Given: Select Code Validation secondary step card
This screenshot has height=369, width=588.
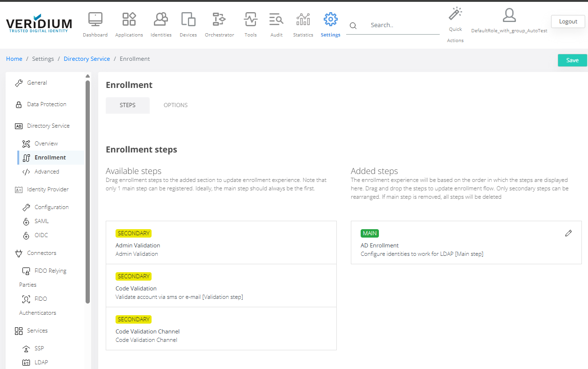Looking at the screenshot, I should click(x=221, y=286).
